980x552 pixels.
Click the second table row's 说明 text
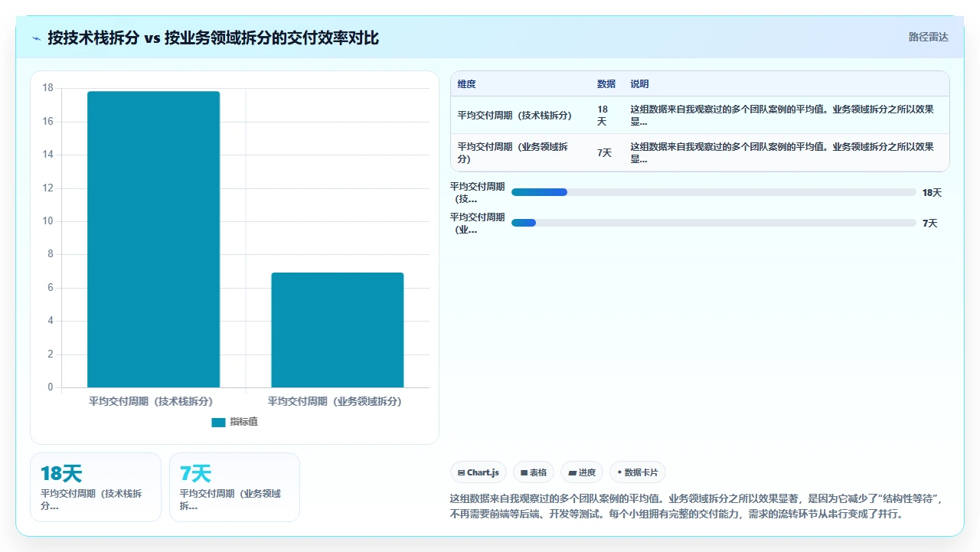tap(782, 153)
